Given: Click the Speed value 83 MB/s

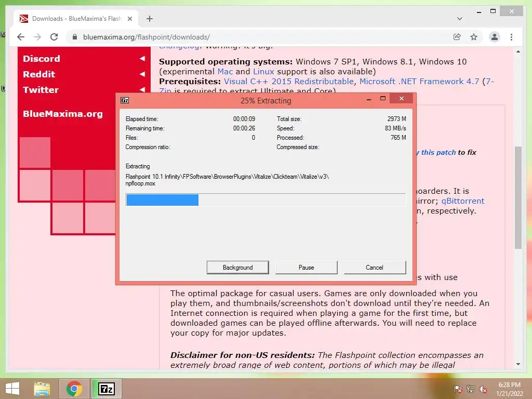Looking at the screenshot, I should pyautogui.click(x=395, y=128).
